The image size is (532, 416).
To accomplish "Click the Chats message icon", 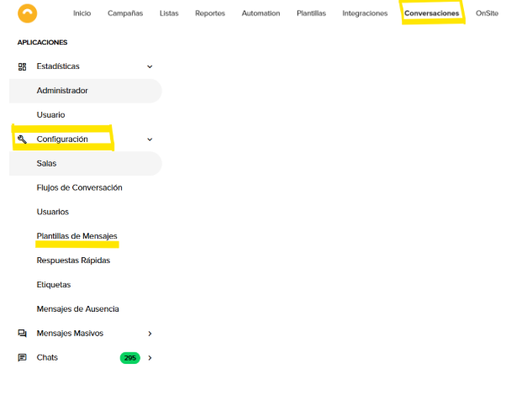I will [22, 358].
